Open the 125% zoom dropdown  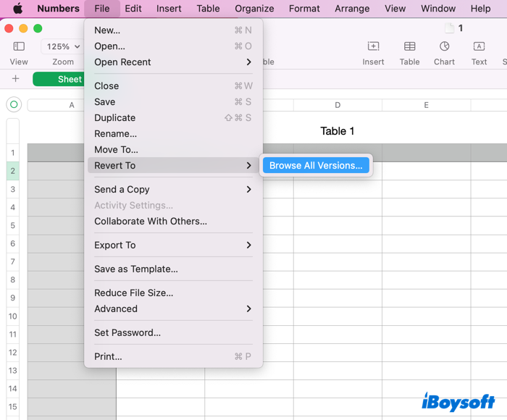point(63,46)
